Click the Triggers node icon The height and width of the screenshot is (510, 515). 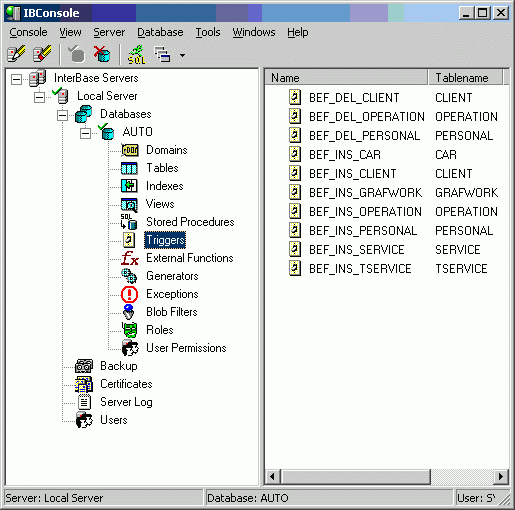(129, 240)
